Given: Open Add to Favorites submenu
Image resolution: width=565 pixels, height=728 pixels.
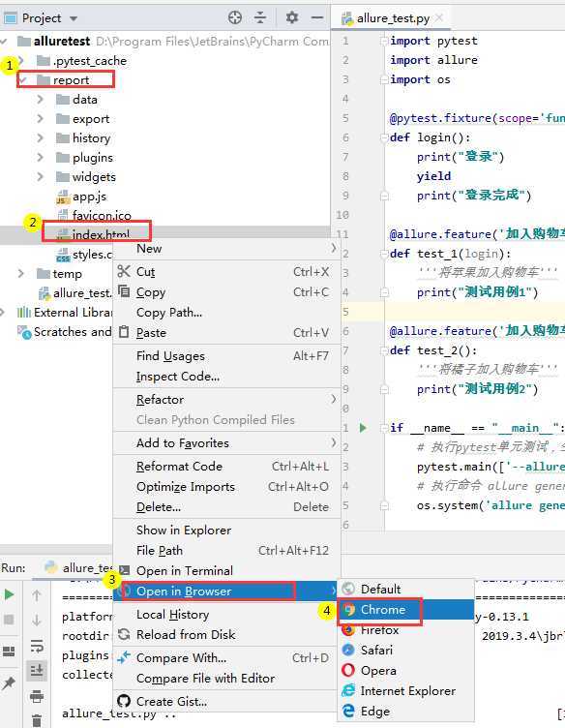Looking at the screenshot, I should pyautogui.click(x=226, y=443).
